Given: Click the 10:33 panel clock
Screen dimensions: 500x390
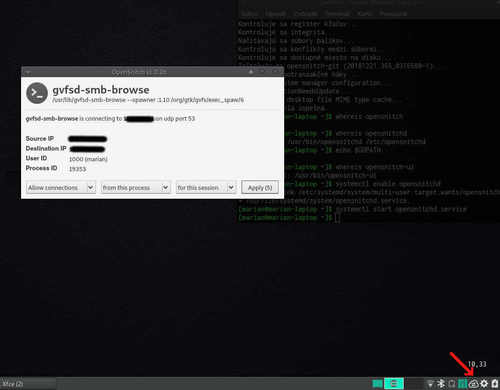Looking at the screenshot, I should (x=477, y=364).
